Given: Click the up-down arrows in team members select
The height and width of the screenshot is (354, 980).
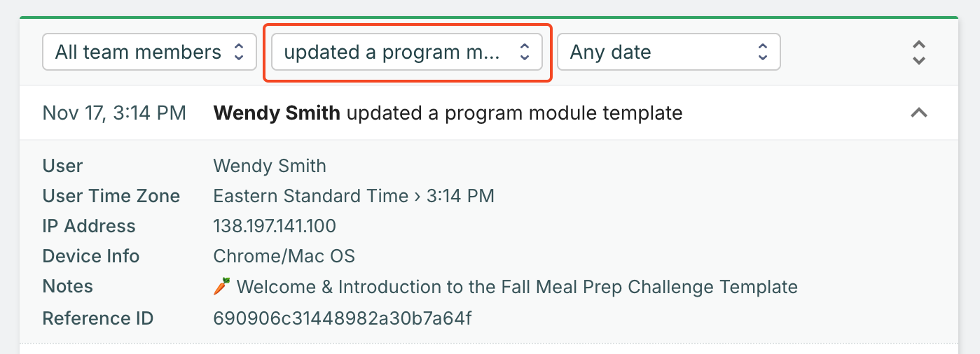Looking at the screenshot, I should 238,52.
